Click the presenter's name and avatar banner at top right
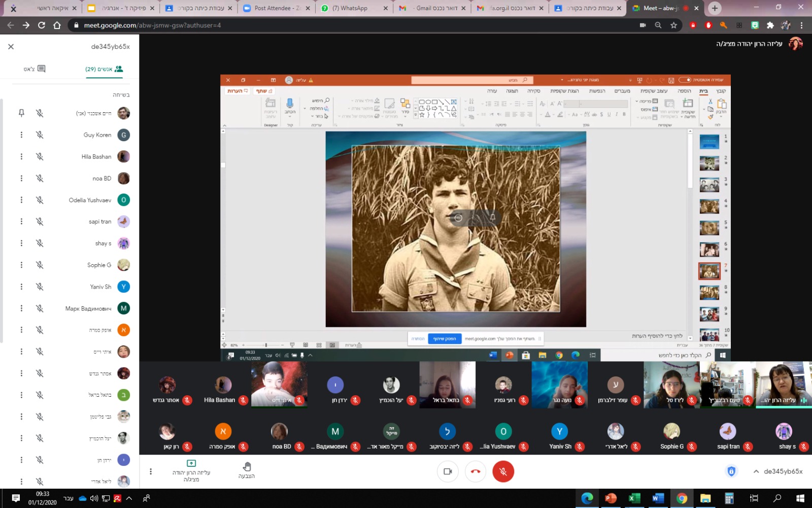 click(x=759, y=44)
